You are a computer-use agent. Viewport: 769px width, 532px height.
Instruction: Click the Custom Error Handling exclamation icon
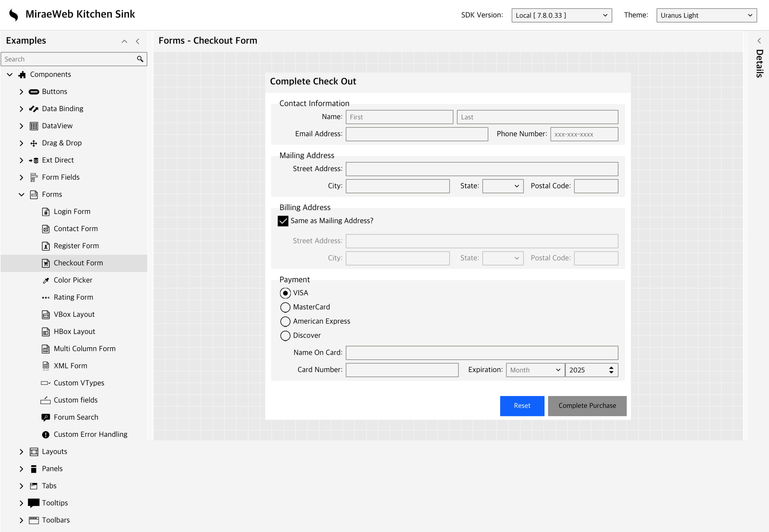tap(46, 434)
